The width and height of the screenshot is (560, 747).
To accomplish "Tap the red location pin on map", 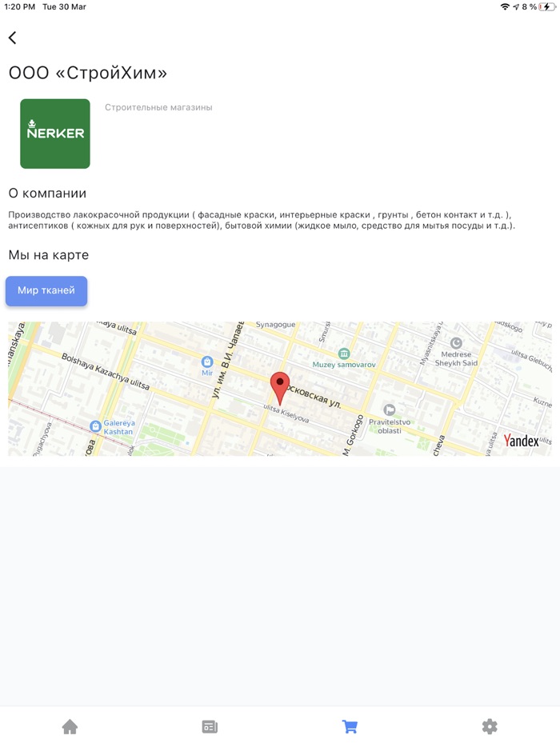I will tap(280, 388).
